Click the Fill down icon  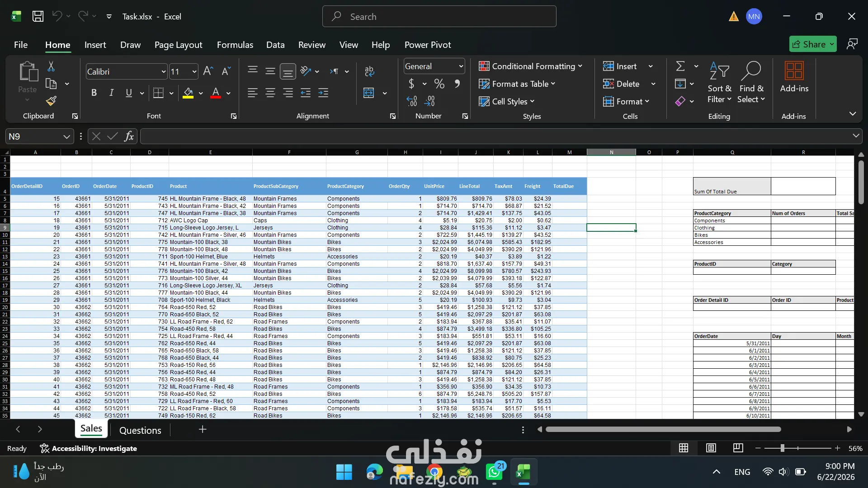pos(680,84)
